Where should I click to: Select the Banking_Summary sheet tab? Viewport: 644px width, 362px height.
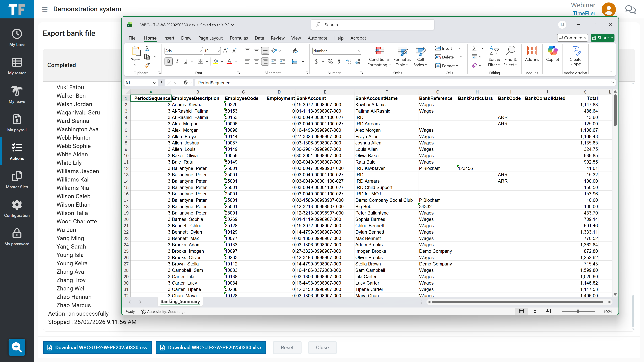point(180,301)
